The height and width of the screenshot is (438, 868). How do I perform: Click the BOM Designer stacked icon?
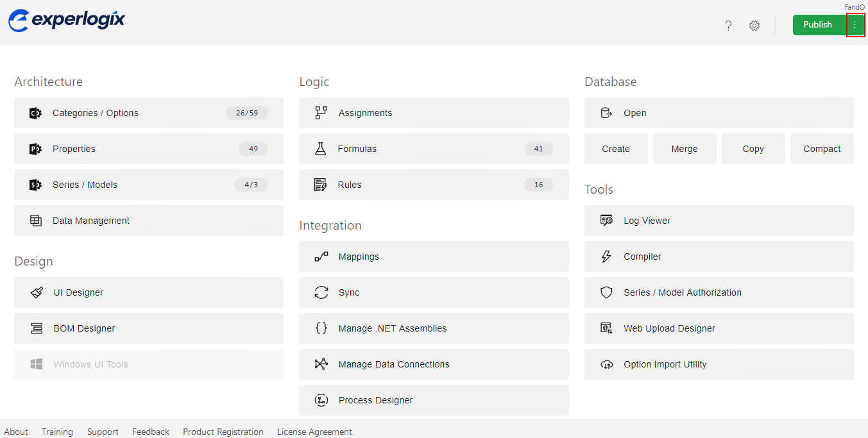click(37, 328)
